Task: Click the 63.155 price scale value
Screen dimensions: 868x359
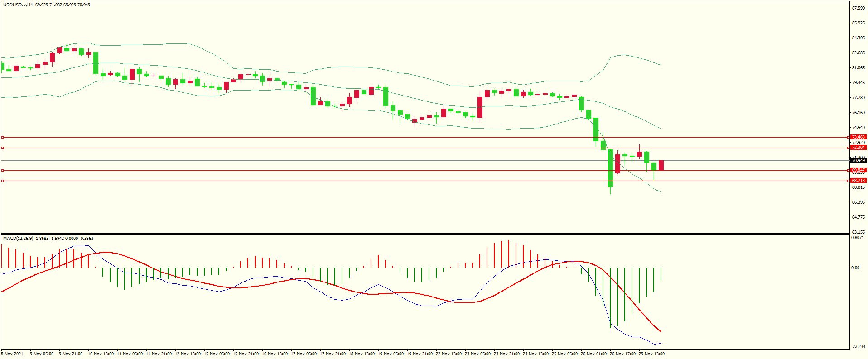Action: 858,232
